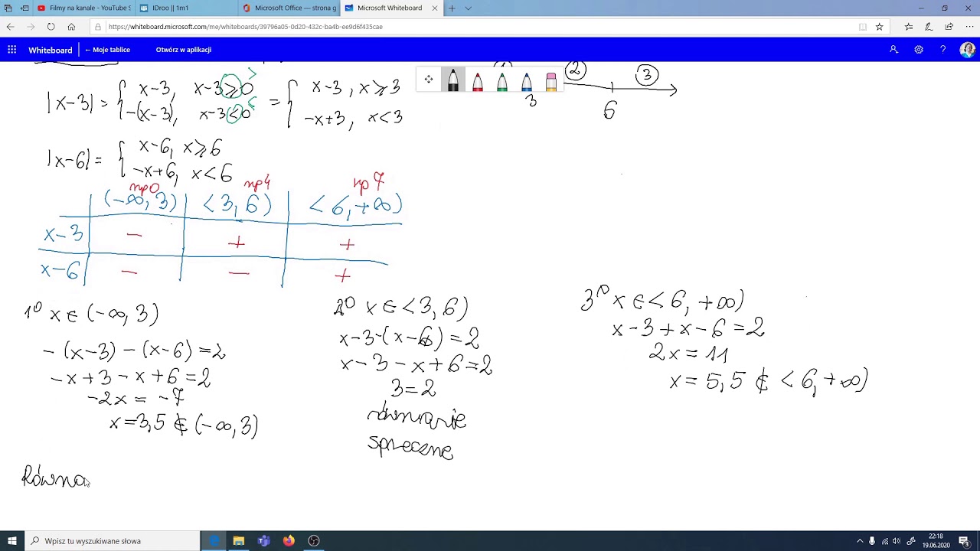Click the microphone tray icon
The image size is (980, 551).
[x=872, y=541]
